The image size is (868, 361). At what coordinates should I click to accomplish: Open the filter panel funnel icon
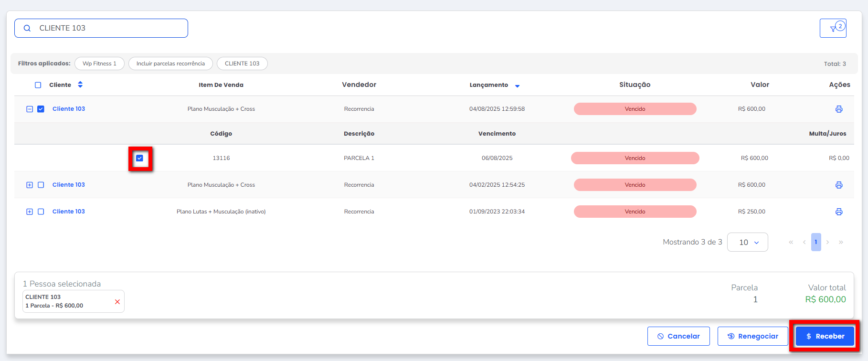tap(833, 28)
